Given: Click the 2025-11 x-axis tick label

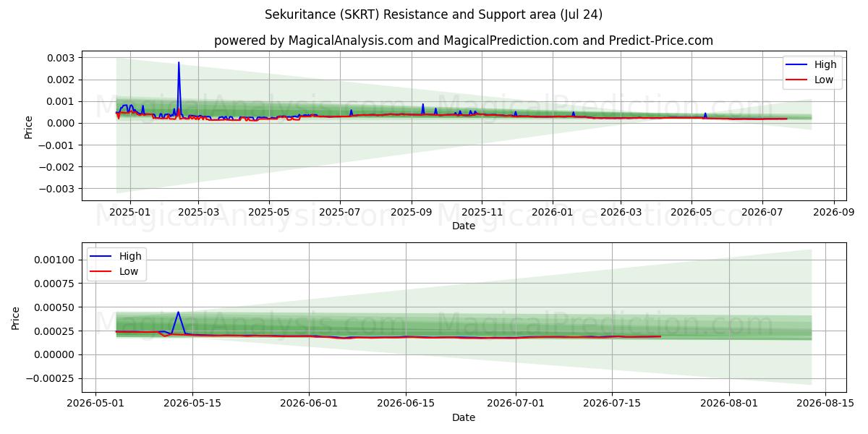Looking at the screenshot, I should 482,212.
